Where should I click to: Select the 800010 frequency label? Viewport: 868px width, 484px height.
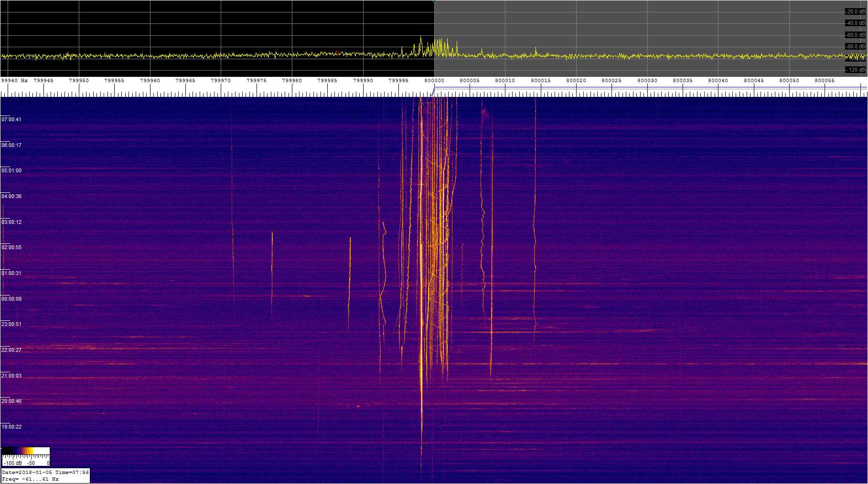coord(505,81)
